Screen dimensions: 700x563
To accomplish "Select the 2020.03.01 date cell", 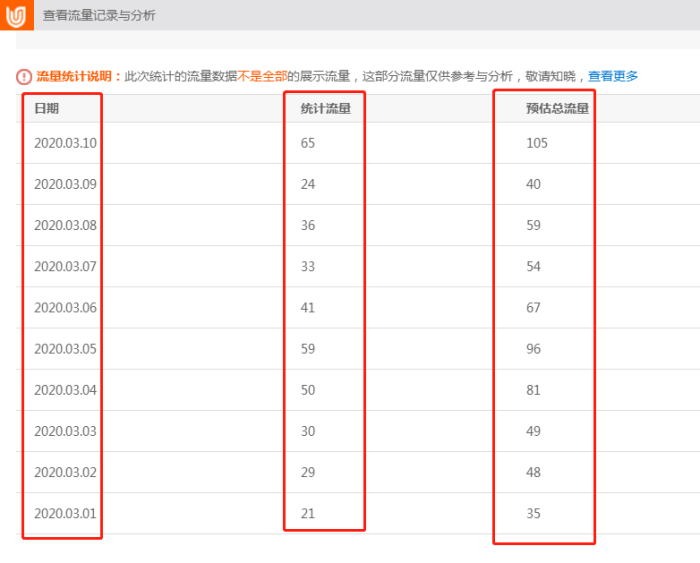I will click(65, 513).
